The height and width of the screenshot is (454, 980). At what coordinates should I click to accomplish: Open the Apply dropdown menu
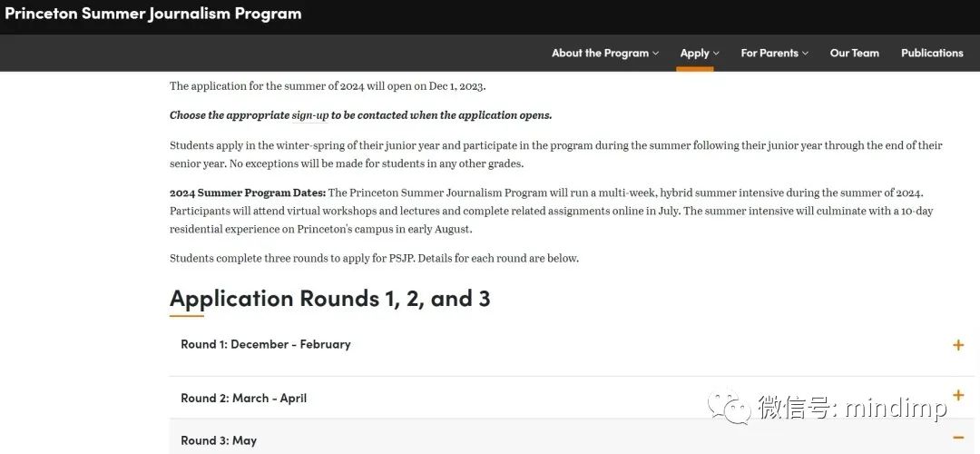pyautogui.click(x=700, y=54)
